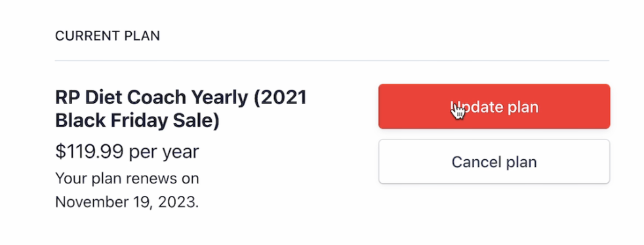This screenshot has height=245, width=644.
Task: Click the word Diet in plan name
Action: (x=103, y=98)
